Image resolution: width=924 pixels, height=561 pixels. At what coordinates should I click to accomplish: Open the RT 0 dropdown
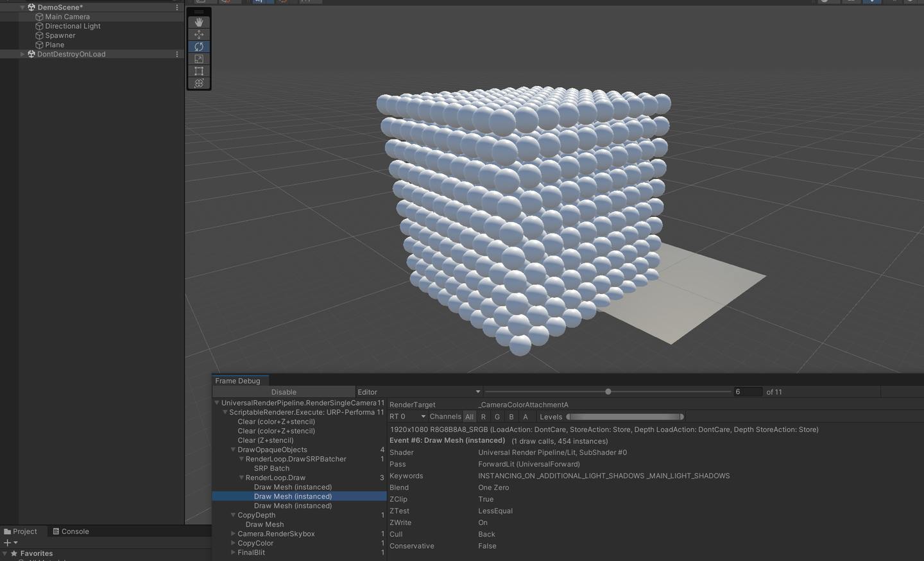pyautogui.click(x=406, y=417)
